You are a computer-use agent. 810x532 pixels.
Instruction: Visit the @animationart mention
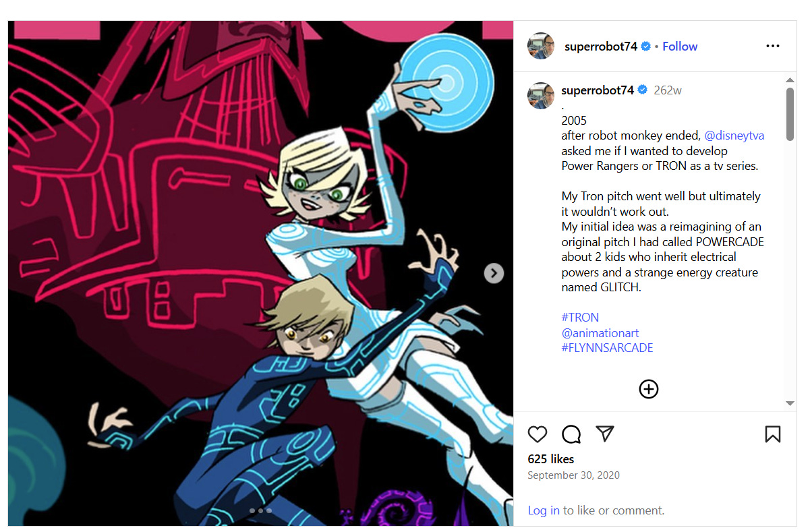pyautogui.click(x=600, y=333)
